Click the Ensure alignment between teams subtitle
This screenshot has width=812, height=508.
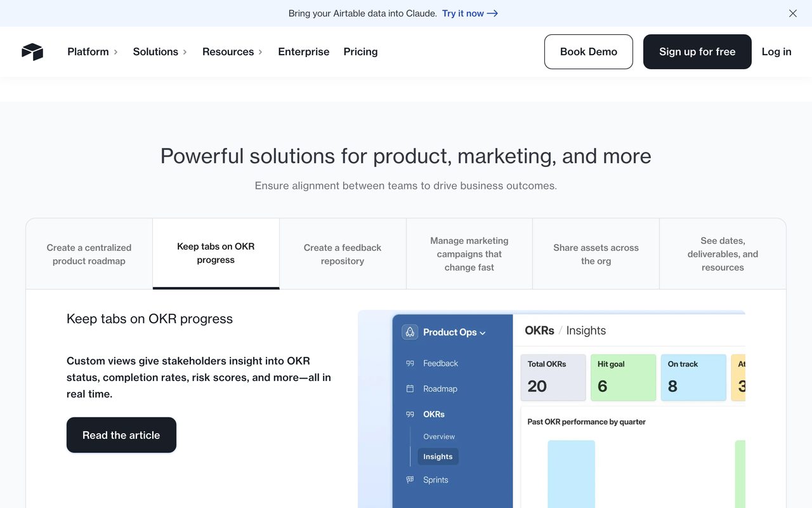pyautogui.click(x=406, y=186)
